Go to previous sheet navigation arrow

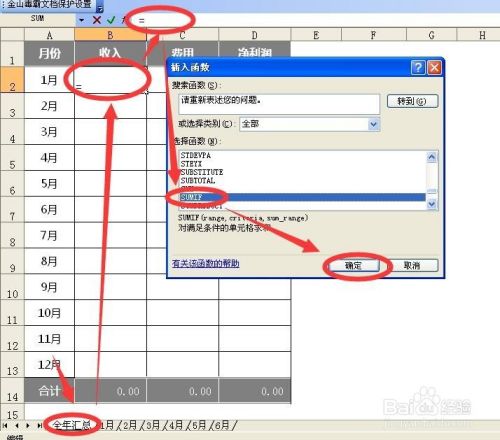pyautogui.click(x=17, y=426)
